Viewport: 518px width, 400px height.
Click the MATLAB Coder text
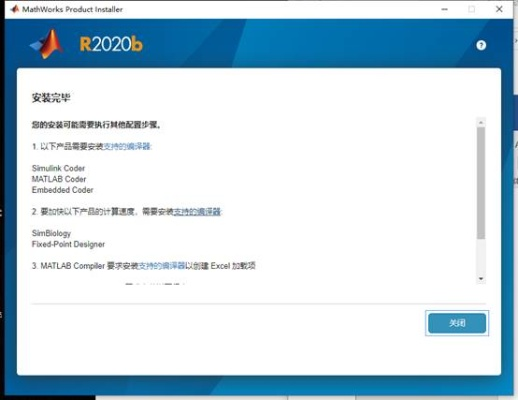tap(59, 179)
